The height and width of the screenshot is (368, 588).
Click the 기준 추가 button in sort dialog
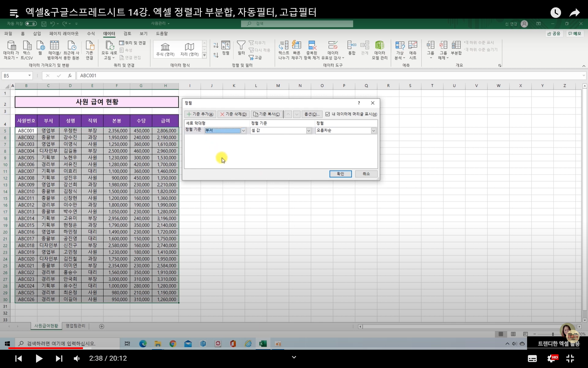click(x=200, y=114)
